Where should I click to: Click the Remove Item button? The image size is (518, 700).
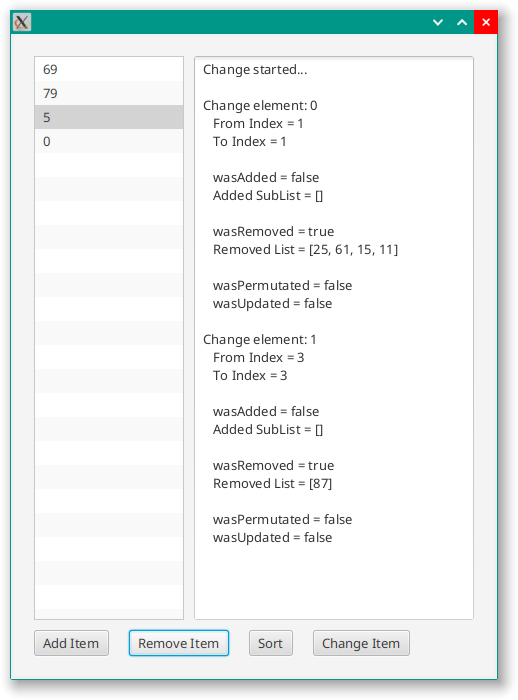pos(179,643)
